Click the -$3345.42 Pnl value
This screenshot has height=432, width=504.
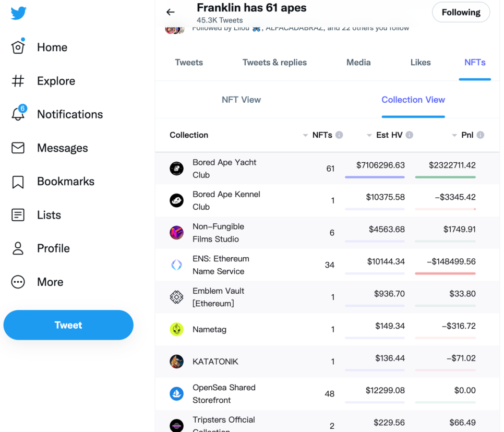tap(455, 197)
